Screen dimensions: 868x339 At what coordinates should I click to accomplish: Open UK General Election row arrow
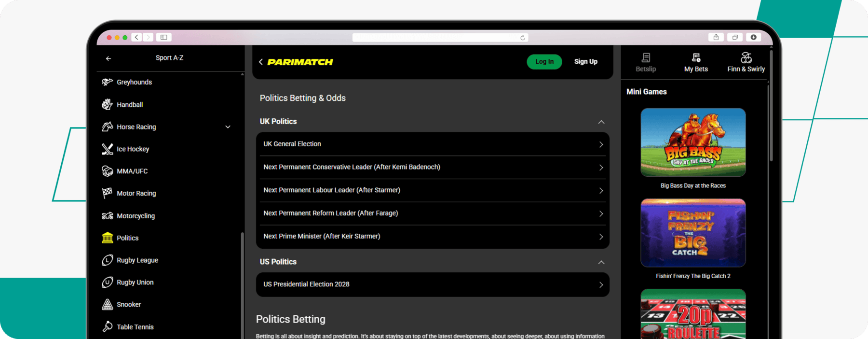(601, 144)
